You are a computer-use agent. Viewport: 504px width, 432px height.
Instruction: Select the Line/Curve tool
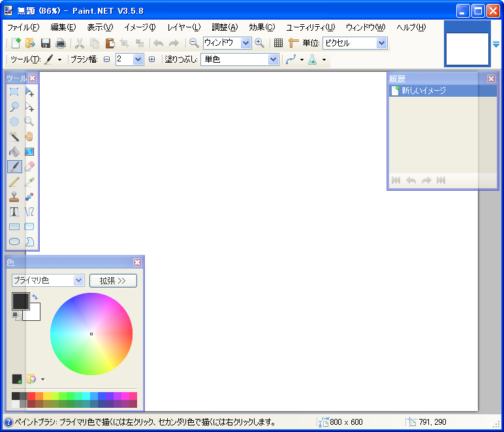coord(29,212)
